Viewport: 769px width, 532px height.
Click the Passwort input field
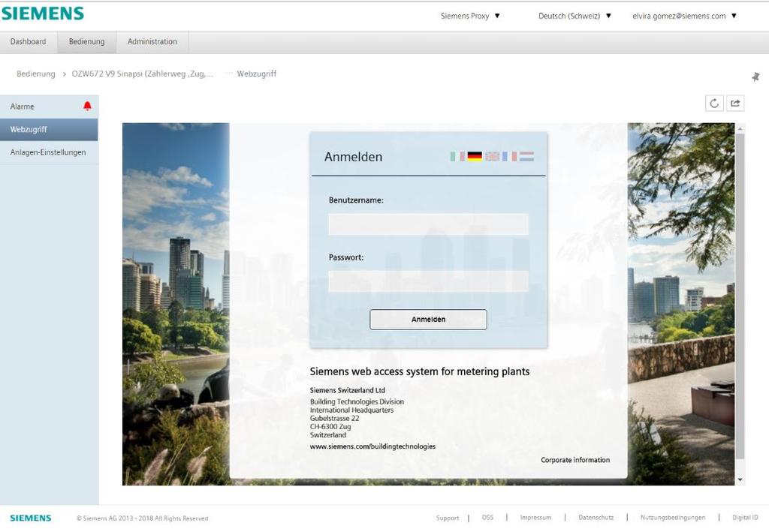(x=429, y=281)
